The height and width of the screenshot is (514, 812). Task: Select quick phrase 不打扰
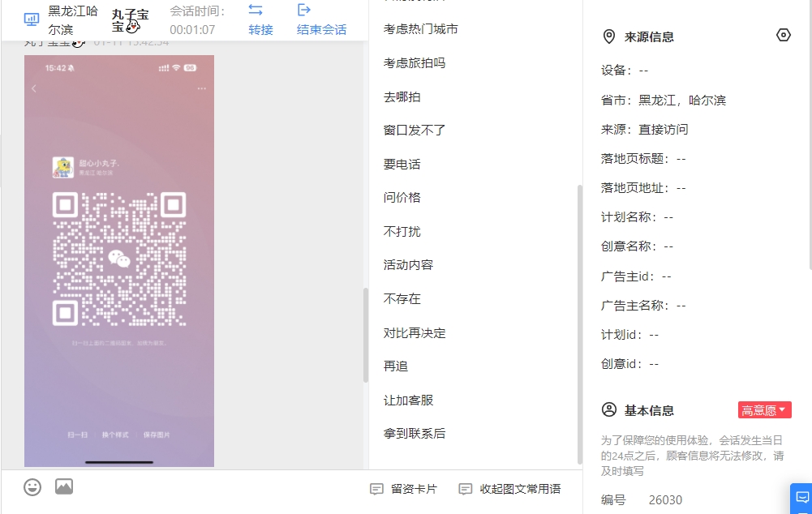pyautogui.click(x=402, y=231)
